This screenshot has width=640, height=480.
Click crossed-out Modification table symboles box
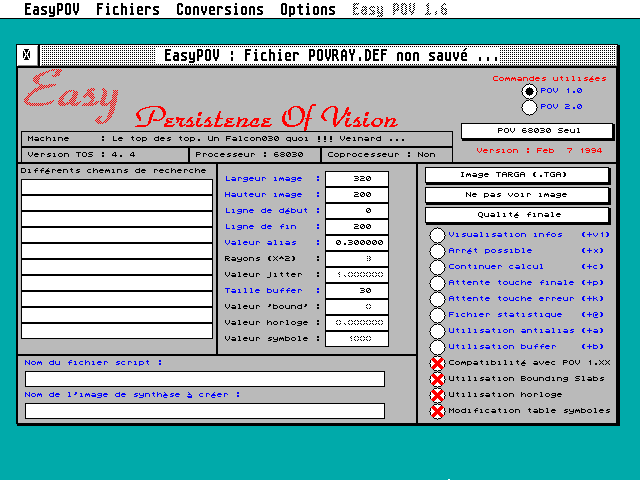tap(437, 411)
